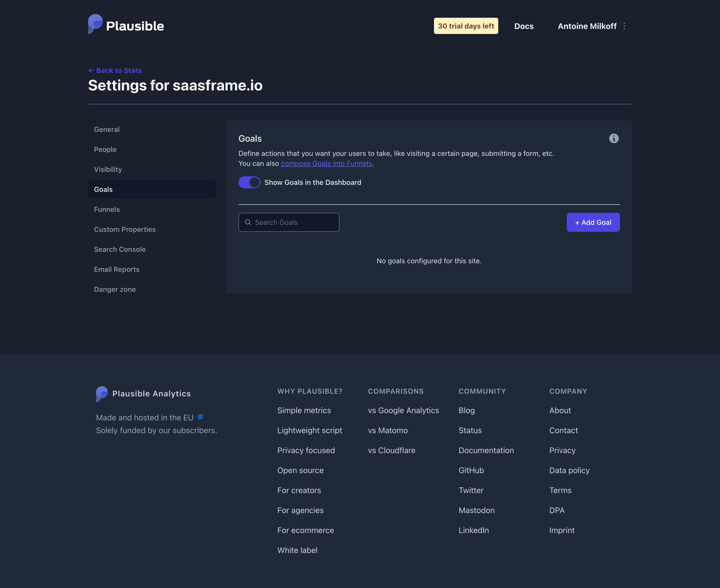Open the three-dot user menu icon
The image size is (720, 588).
coord(624,26)
